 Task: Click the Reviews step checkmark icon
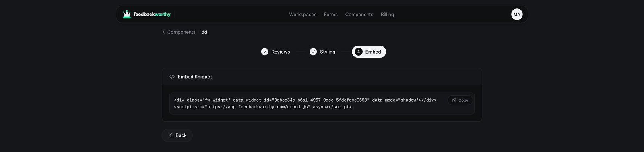[264, 52]
